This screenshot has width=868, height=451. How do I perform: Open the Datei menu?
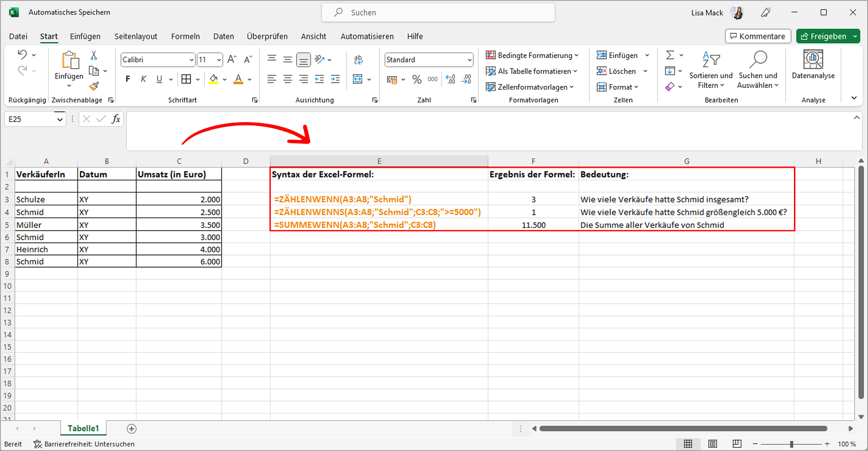(x=18, y=36)
